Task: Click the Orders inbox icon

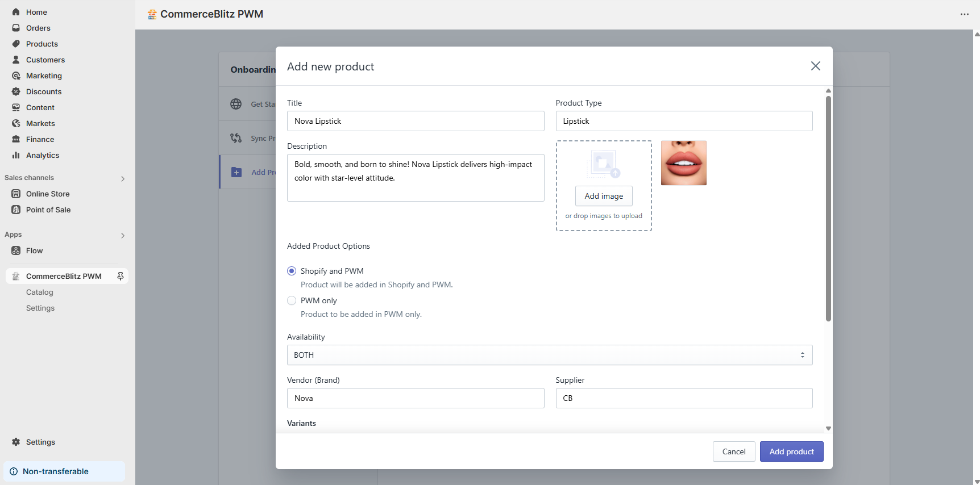Action: pos(16,28)
